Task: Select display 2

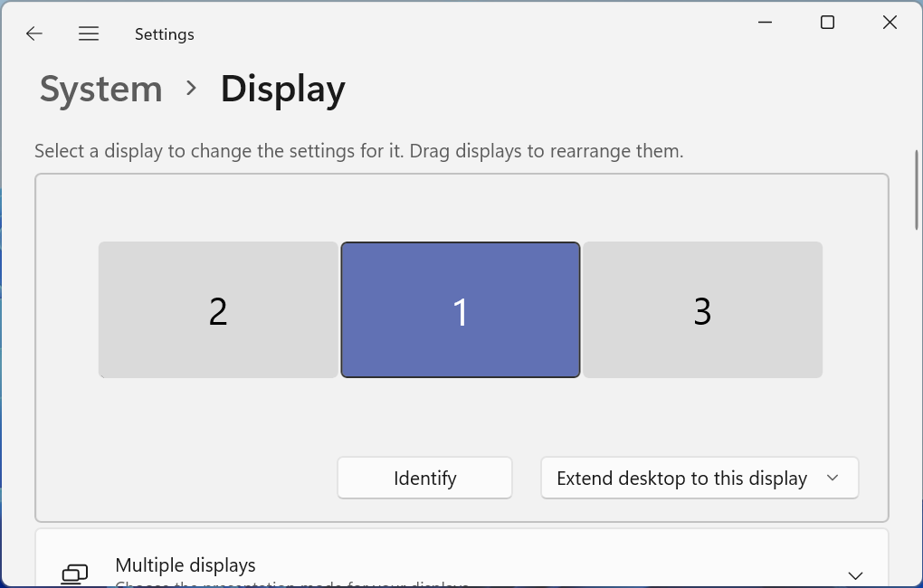Action: click(218, 309)
